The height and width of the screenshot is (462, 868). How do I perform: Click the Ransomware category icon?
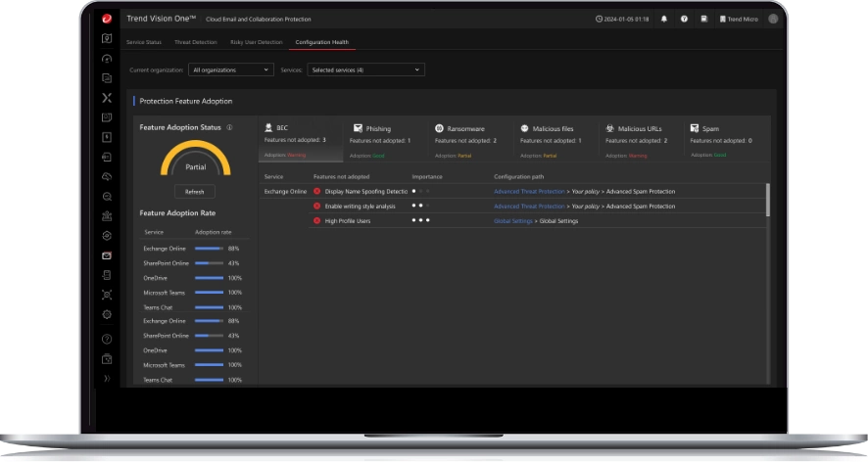[439, 128]
